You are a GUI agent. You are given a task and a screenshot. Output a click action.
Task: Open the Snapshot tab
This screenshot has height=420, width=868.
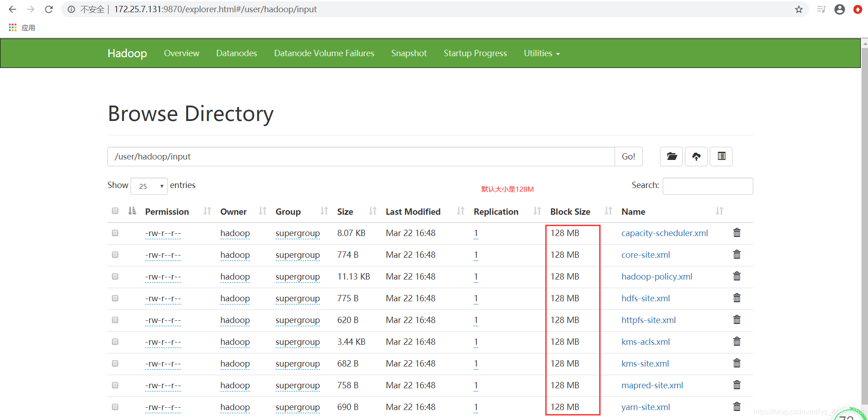click(409, 53)
